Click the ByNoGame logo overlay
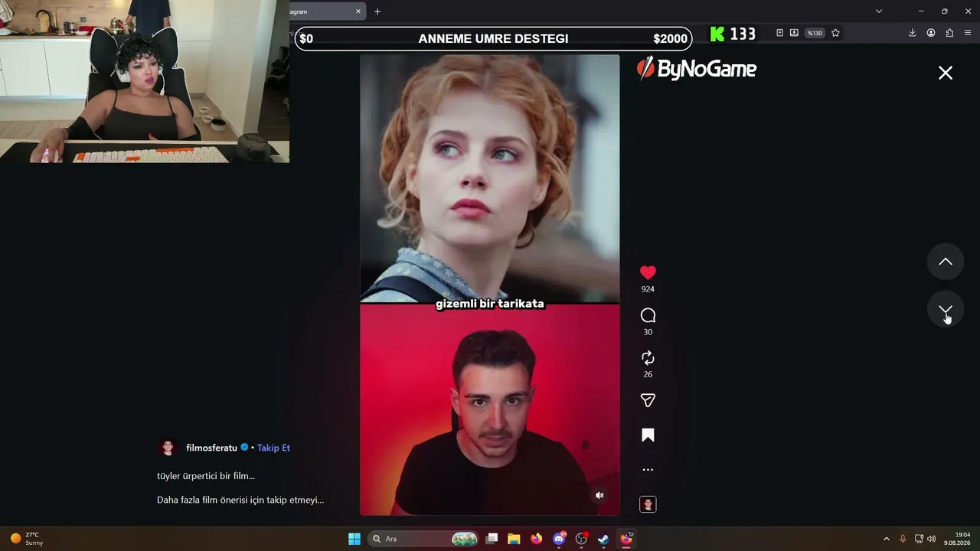This screenshot has width=980, height=551. [x=697, y=69]
